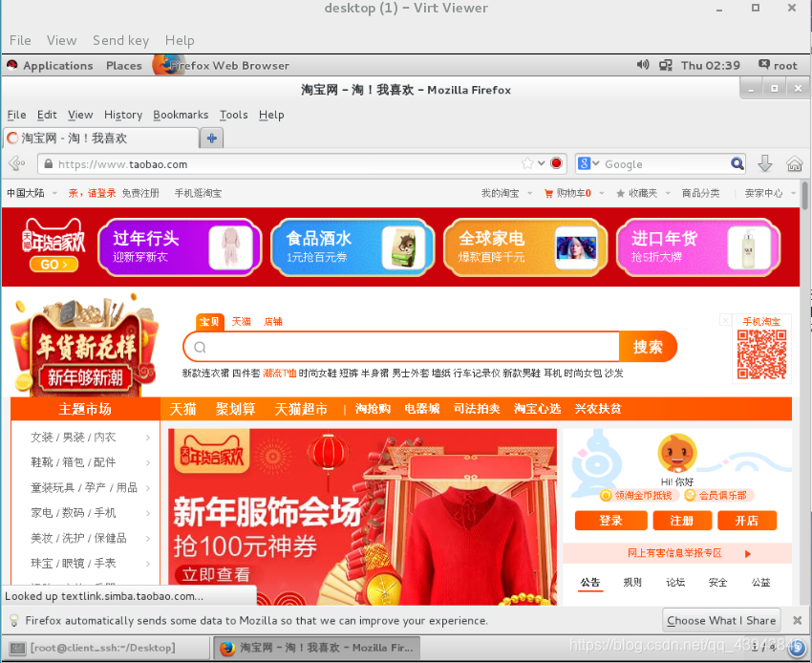Click the search magnifier icon in Google box
812x663 pixels.
point(737,163)
